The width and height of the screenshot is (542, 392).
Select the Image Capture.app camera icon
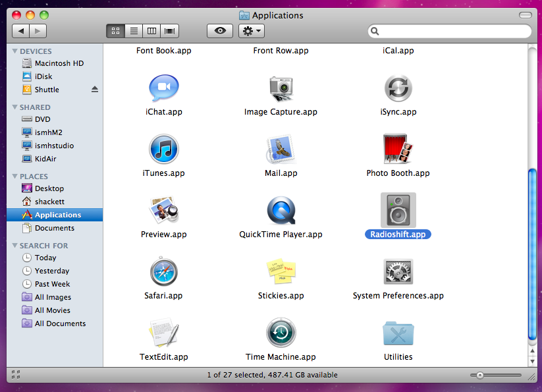coord(281,88)
